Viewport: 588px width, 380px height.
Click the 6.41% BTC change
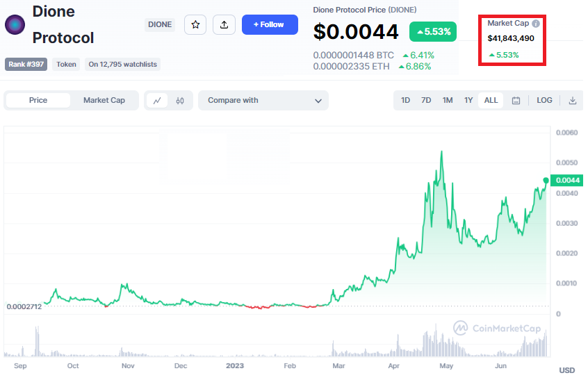(418, 56)
